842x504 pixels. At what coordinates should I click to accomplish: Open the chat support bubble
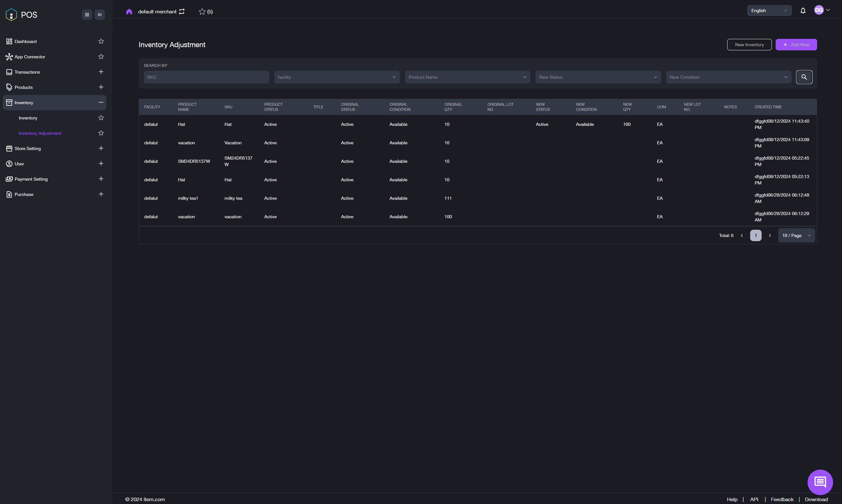click(x=820, y=482)
